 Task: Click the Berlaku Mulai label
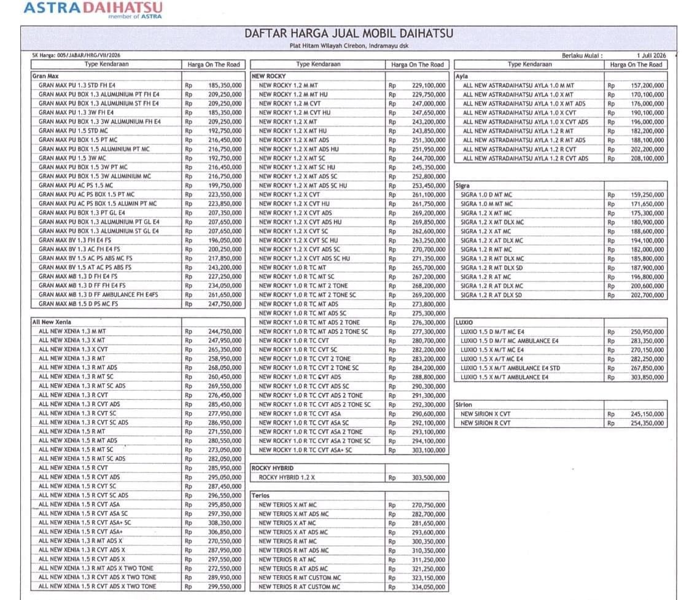point(582,56)
